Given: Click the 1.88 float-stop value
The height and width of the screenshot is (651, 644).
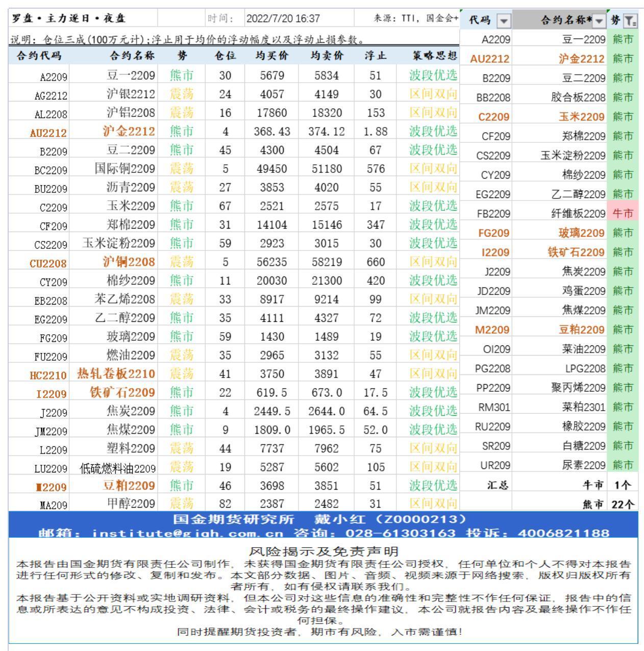Looking at the screenshot, I should [376, 132].
